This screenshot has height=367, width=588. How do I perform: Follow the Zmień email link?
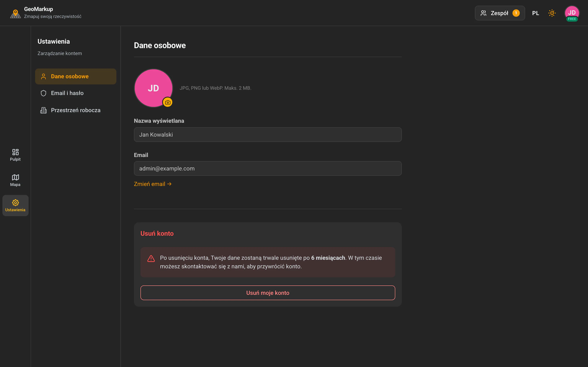tap(153, 184)
